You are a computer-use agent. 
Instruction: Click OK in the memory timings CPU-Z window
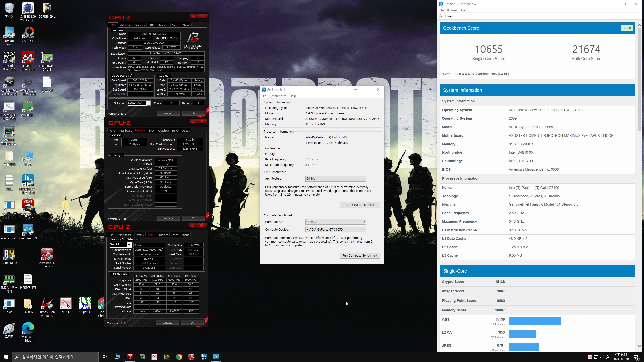tap(193, 218)
